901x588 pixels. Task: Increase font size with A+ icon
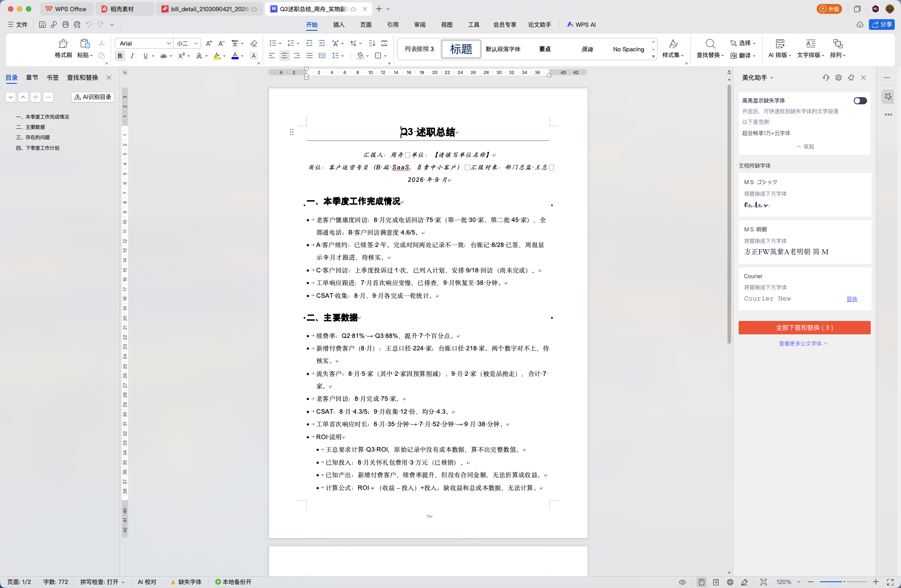209,43
